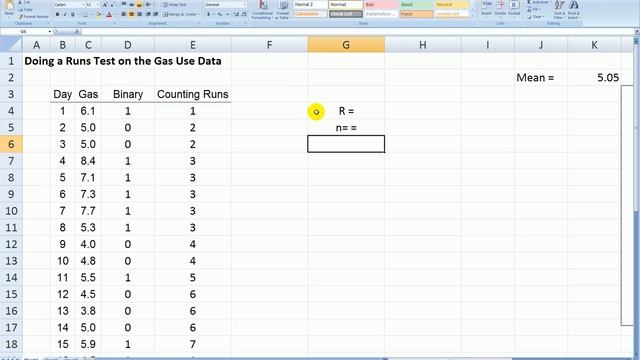Click the Decrease Decimal icon

(x=244, y=14)
